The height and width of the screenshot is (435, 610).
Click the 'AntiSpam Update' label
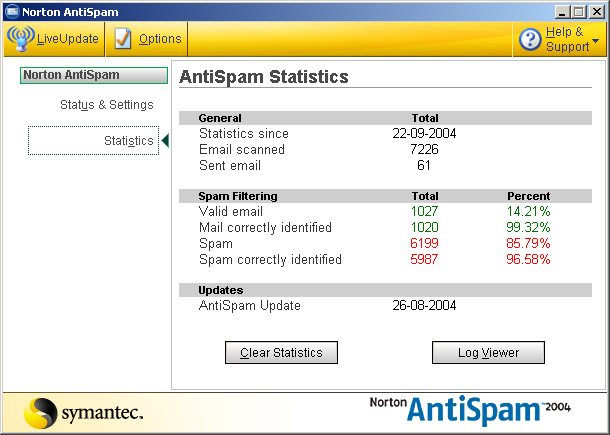(x=250, y=305)
